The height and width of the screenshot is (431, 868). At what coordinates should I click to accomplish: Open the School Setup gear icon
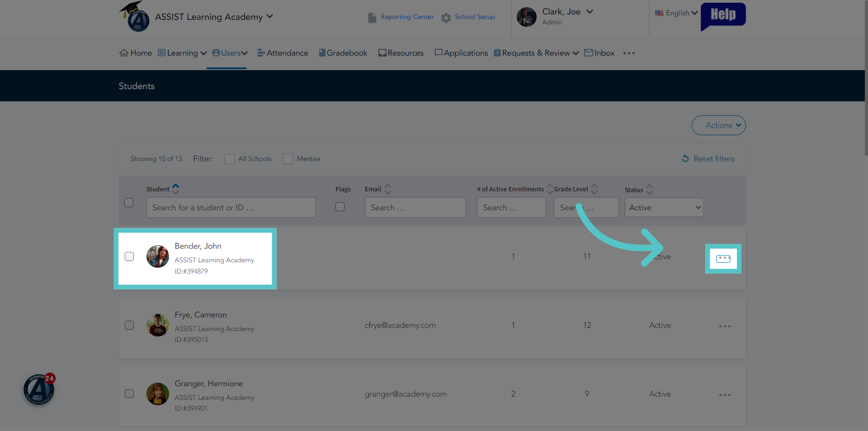click(446, 18)
